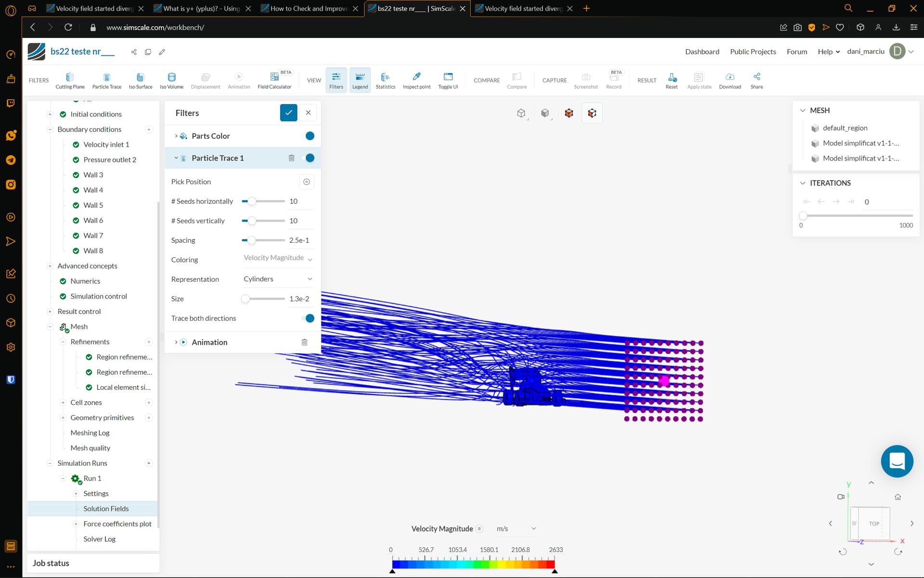Image resolution: width=924 pixels, height=578 pixels.
Task: Toggle the Parts Color filter off
Action: pos(309,135)
